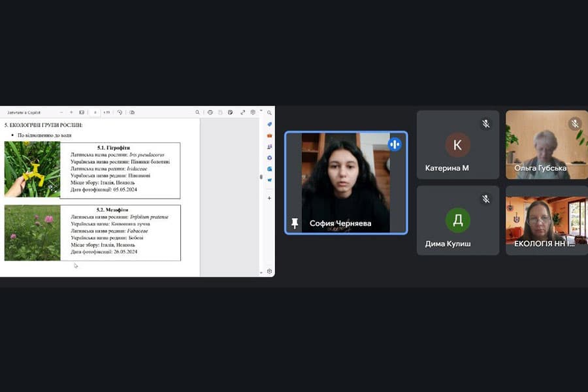Image resolution: width=588 pixels, height=392 pixels.
Task: Open sidebar settings gear at bottom
Action: [x=269, y=271]
